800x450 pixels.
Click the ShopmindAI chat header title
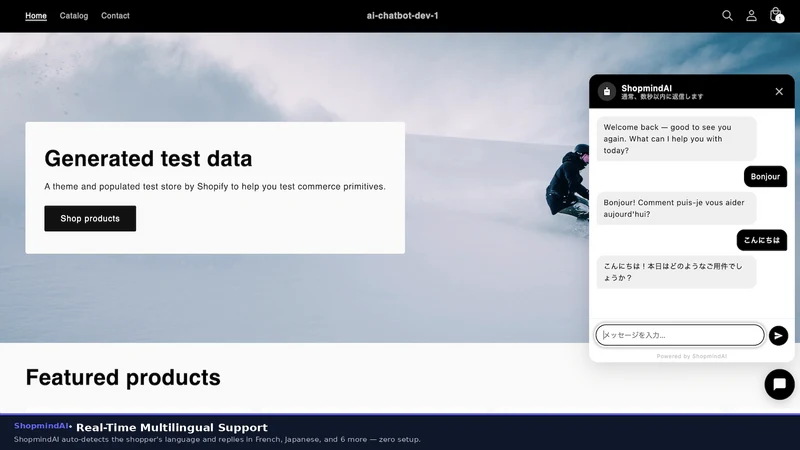pyautogui.click(x=646, y=88)
